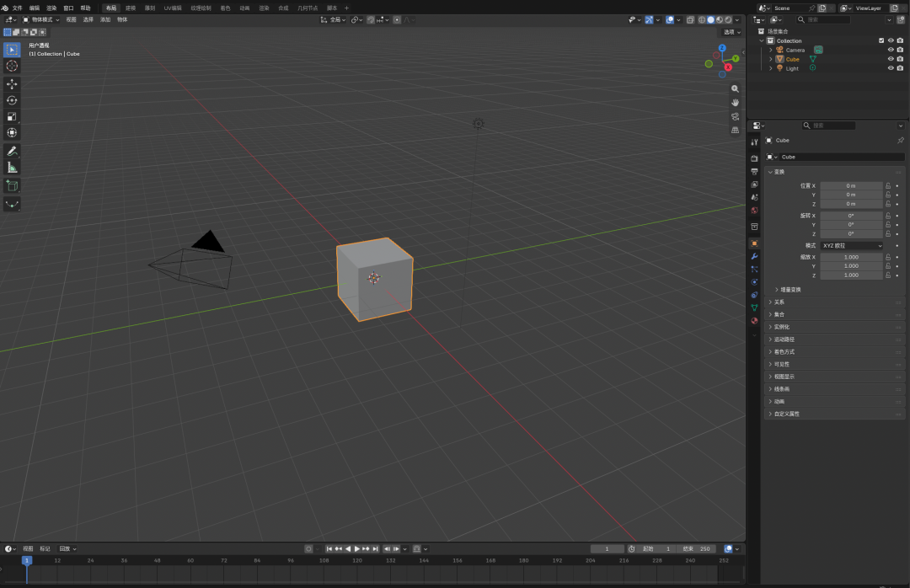
Task: Expand the Camera item in outliner
Action: tap(771, 50)
